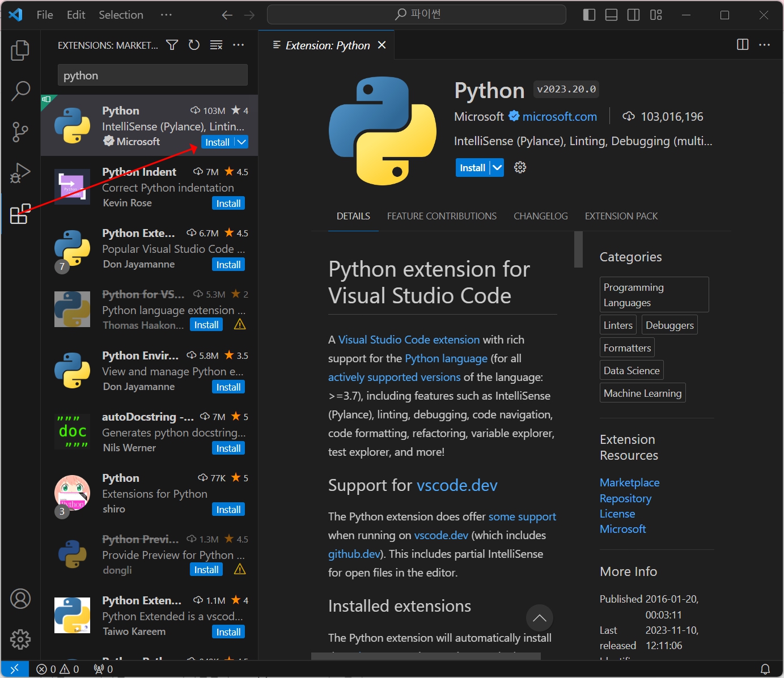
Task: Open the Run and Debug view
Action: pyautogui.click(x=20, y=173)
